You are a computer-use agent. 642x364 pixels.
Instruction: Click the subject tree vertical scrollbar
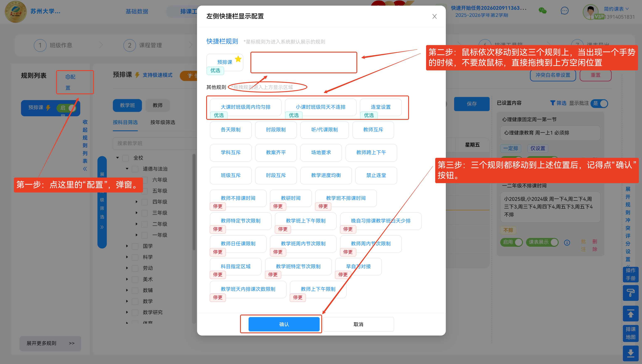(x=194, y=202)
